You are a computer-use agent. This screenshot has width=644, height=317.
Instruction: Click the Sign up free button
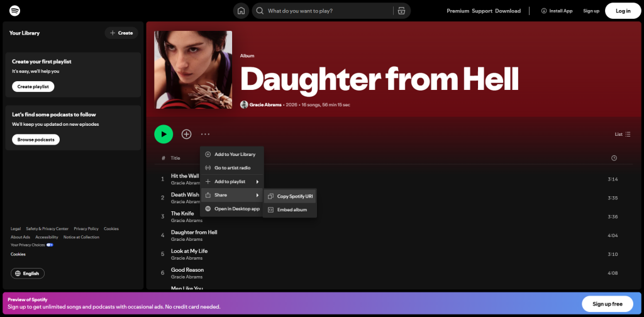[x=607, y=304]
